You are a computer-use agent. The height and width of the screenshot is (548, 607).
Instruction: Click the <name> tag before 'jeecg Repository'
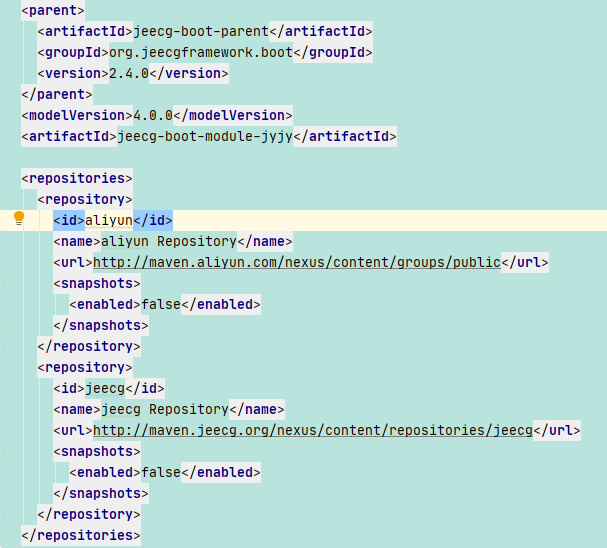coord(77,409)
